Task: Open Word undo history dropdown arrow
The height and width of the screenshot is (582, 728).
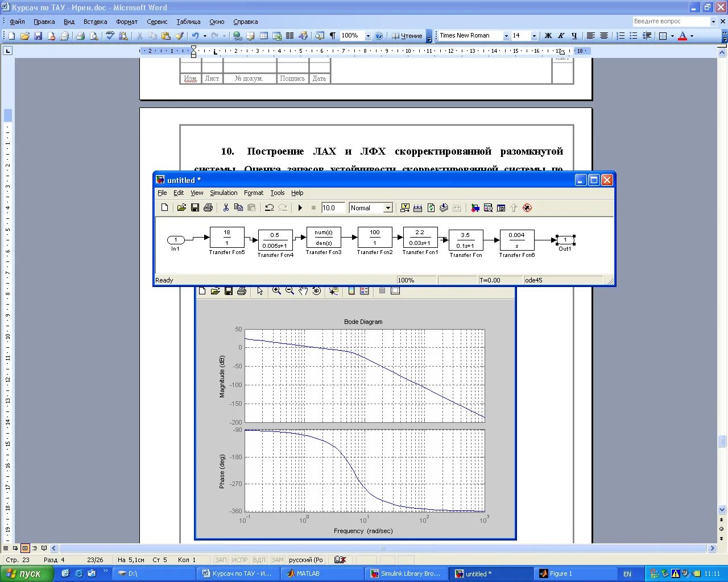Action: pyautogui.click(x=205, y=36)
